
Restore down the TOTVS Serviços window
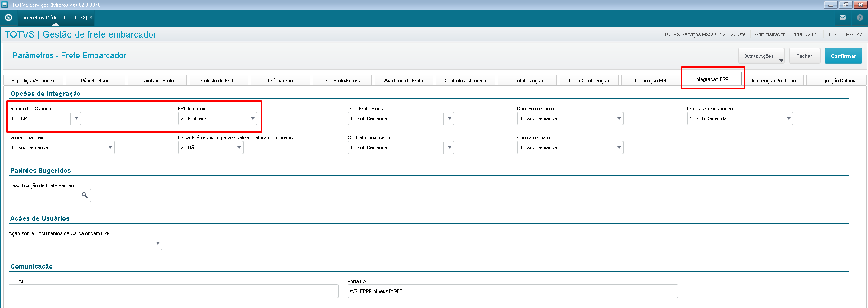[x=845, y=5]
